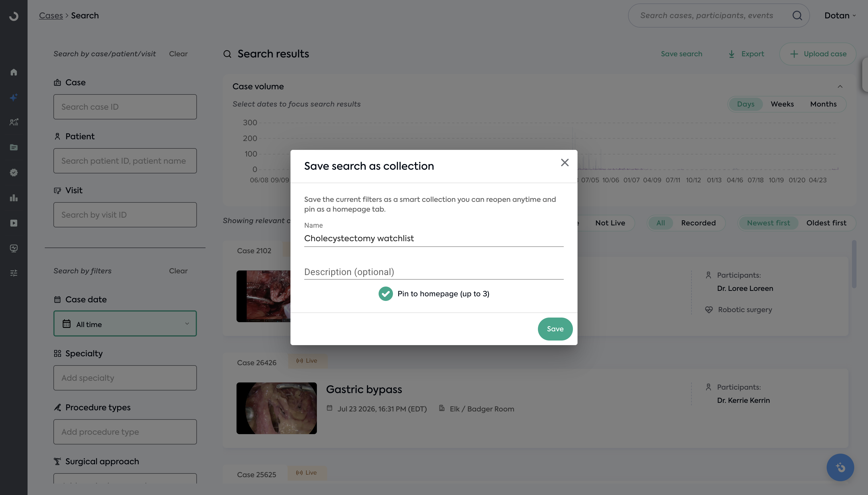Open the Gastric bypass case thumbnail
This screenshot has height=495, width=868.
pos(277,408)
